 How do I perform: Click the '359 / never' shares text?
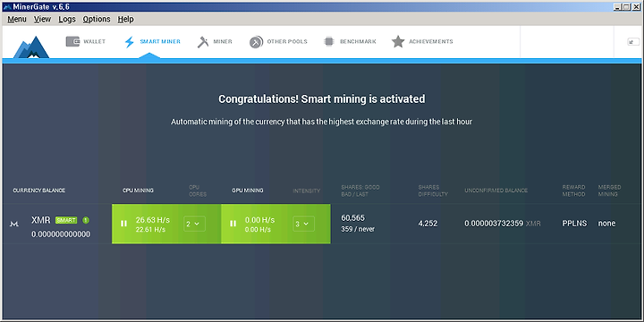358,229
